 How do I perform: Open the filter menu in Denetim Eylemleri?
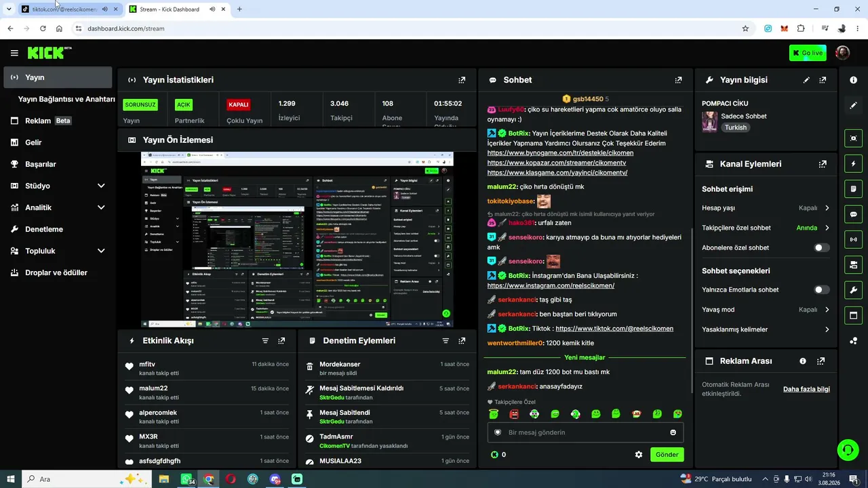coord(446,341)
